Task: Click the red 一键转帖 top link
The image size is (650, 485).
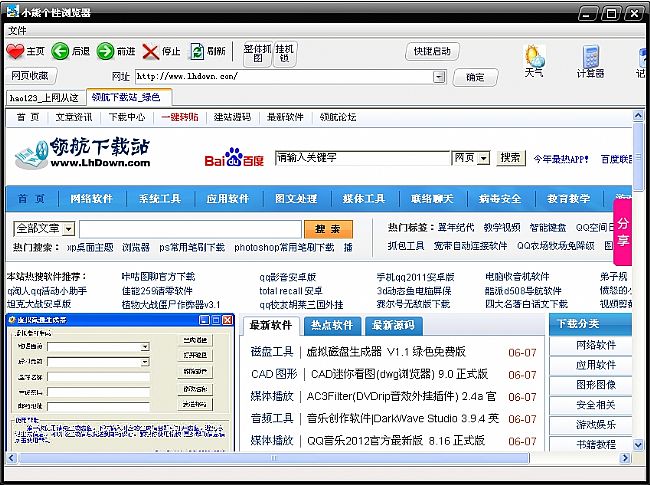Action: (180, 117)
